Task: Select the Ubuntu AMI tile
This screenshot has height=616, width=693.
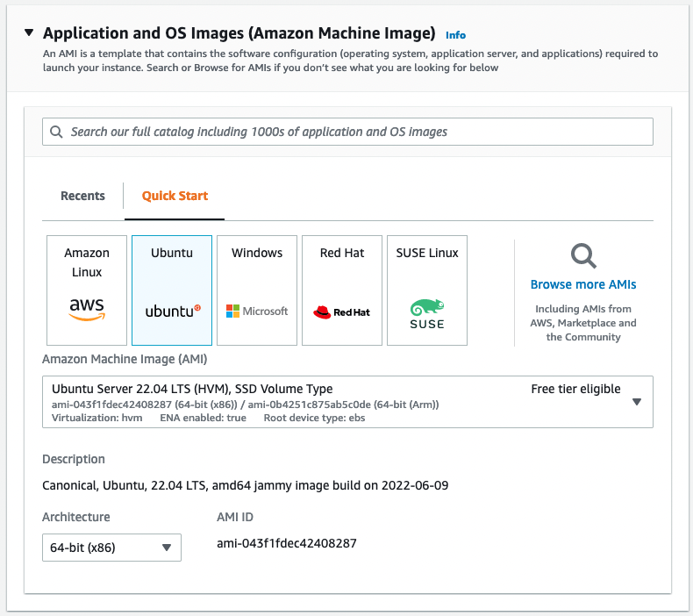Action: point(172,290)
